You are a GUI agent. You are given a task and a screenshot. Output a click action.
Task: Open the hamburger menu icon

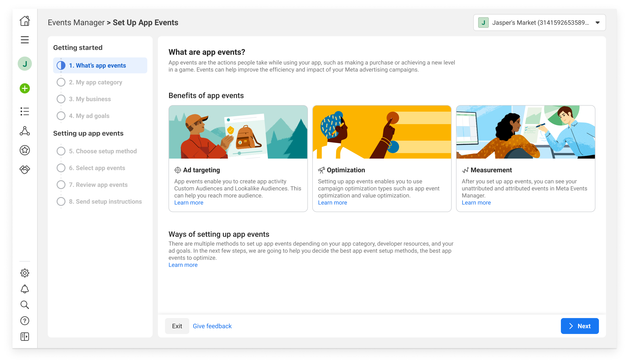[25, 40]
